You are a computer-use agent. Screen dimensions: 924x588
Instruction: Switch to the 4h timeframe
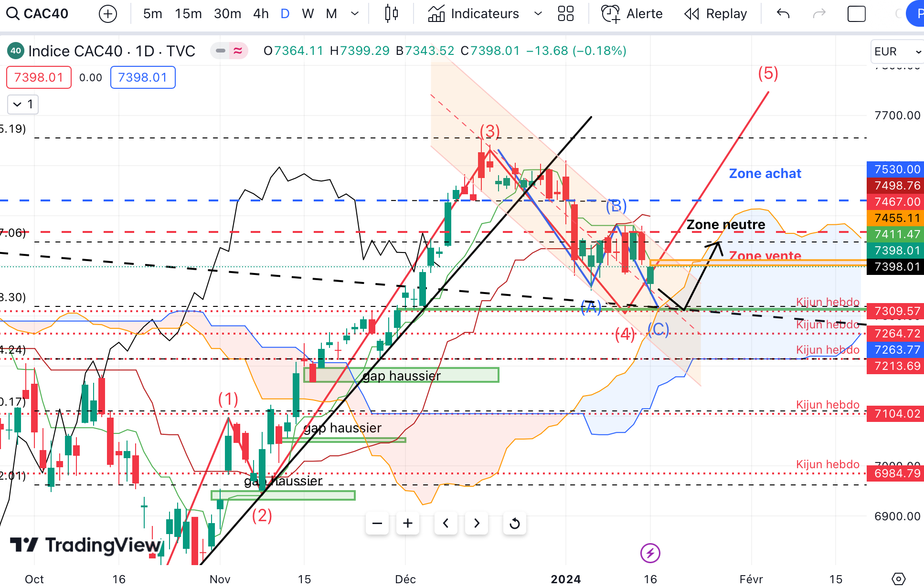pos(261,14)
